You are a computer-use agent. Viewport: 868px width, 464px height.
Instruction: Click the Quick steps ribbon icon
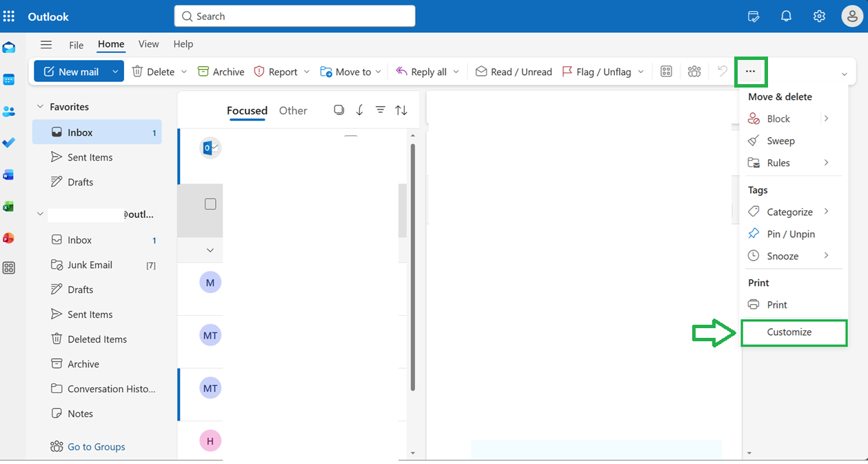coord(666,72)
